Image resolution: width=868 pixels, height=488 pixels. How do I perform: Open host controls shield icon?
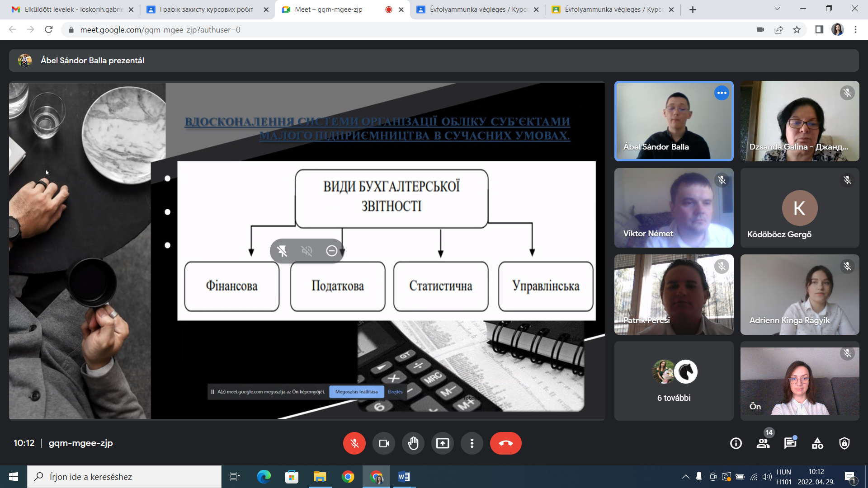click(844, 443)
